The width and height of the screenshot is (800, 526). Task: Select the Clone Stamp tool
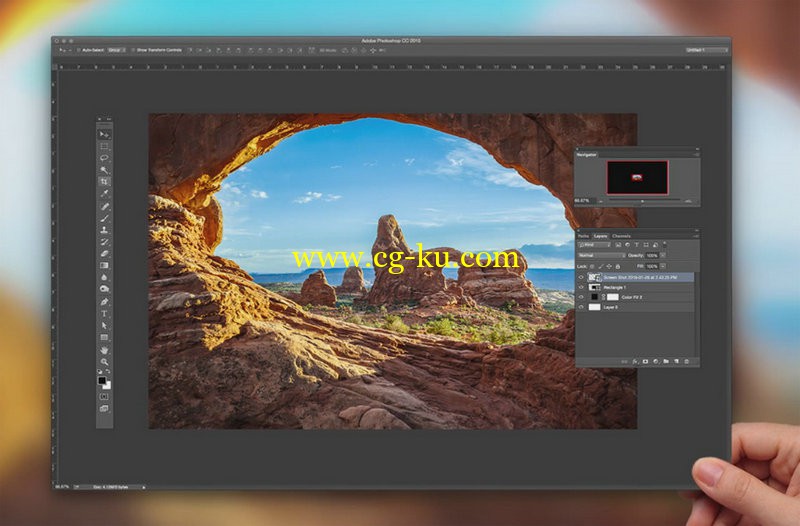coord(104,230)
